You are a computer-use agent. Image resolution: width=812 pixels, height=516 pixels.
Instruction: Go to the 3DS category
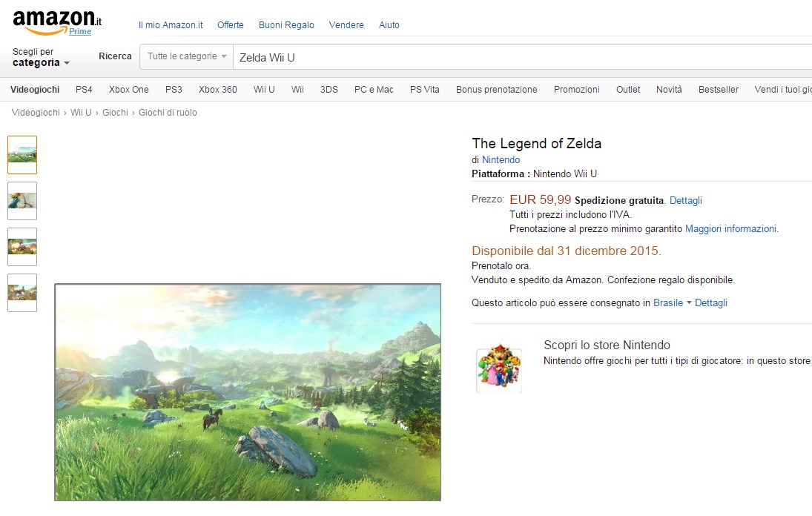click(329, 90)
